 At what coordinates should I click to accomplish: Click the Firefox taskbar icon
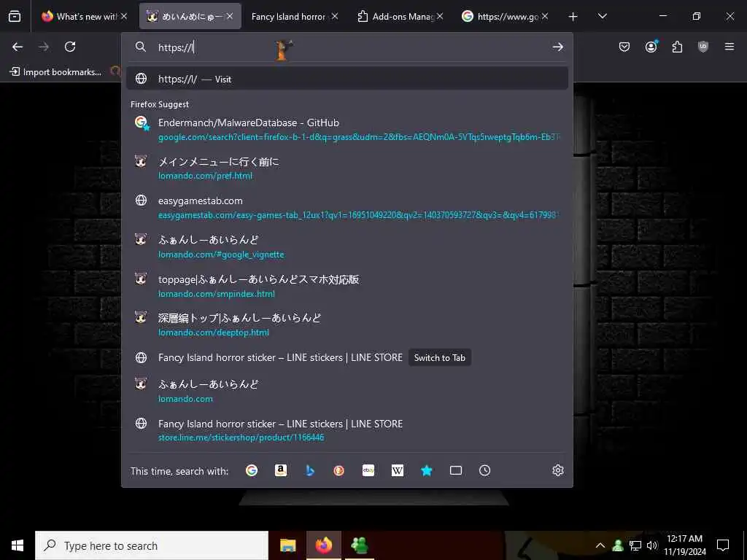click(x=323, y=545)
